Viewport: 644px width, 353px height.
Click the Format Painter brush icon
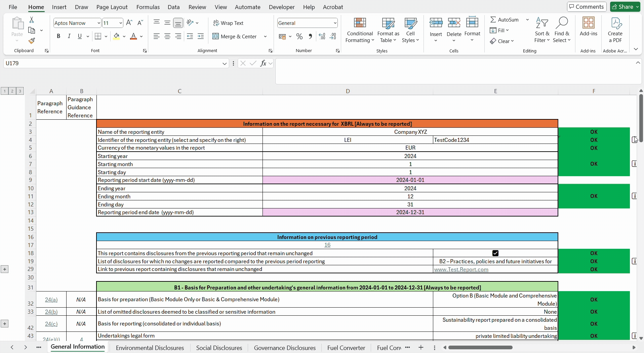click(32, 41)
